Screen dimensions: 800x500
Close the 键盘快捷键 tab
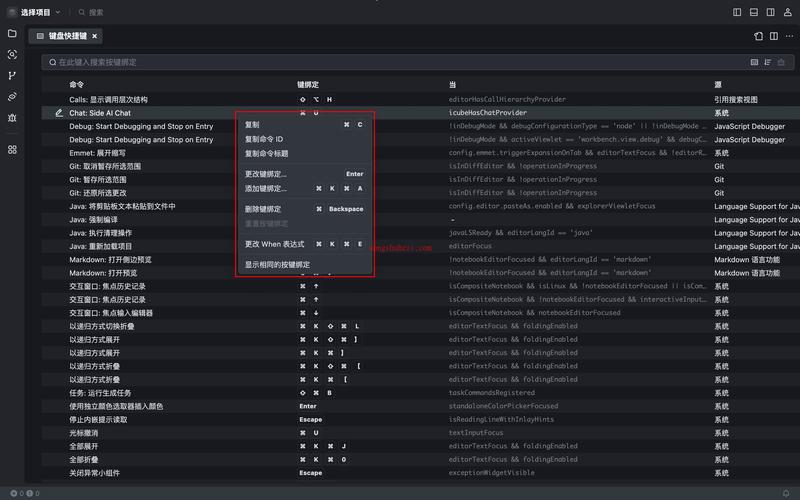point(94,36)
